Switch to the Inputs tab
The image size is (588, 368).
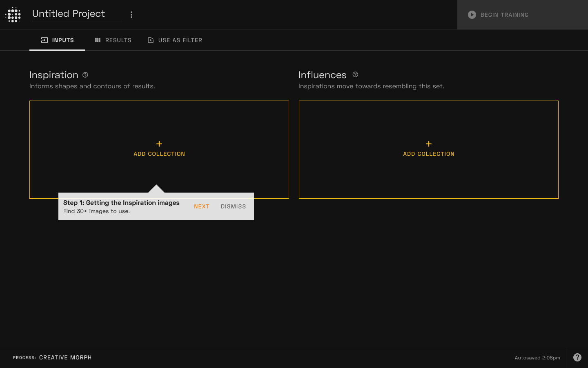[x=57, y=40]
